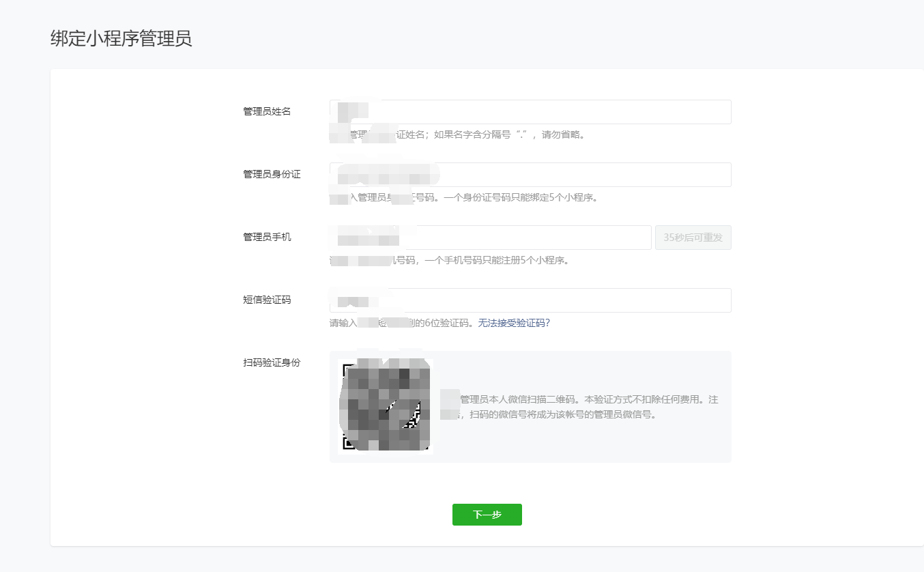Click the 短信验证码 label
The width and height of the screenshot is (924, 572).
tap(267, 300)
